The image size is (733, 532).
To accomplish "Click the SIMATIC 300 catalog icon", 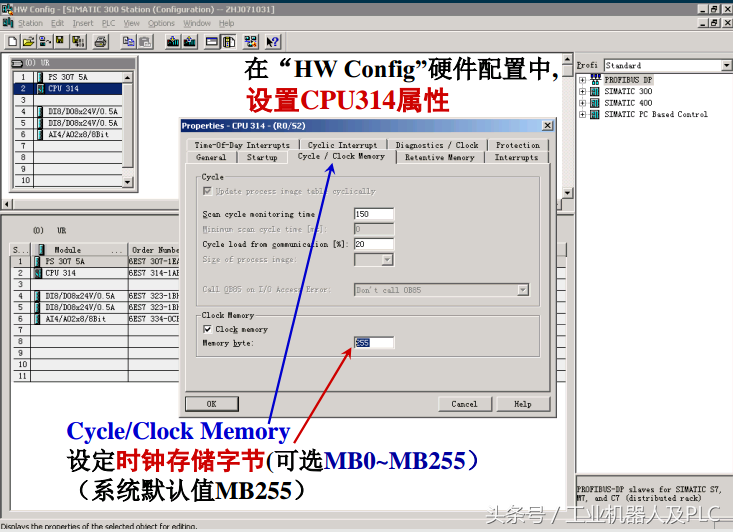I will pyautogui.click(x=595, y=91).
